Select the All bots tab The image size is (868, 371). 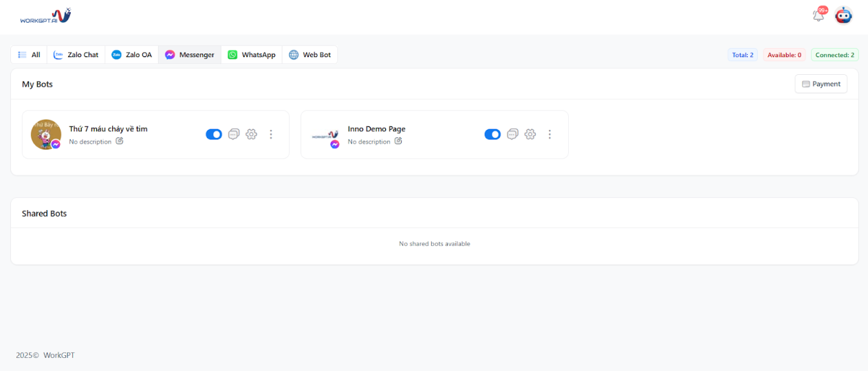29,55
